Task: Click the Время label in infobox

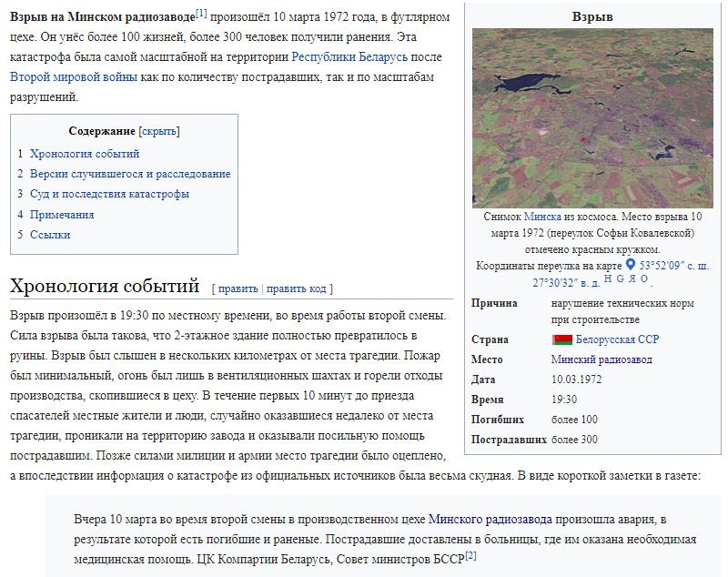Action: pos(488,400)
